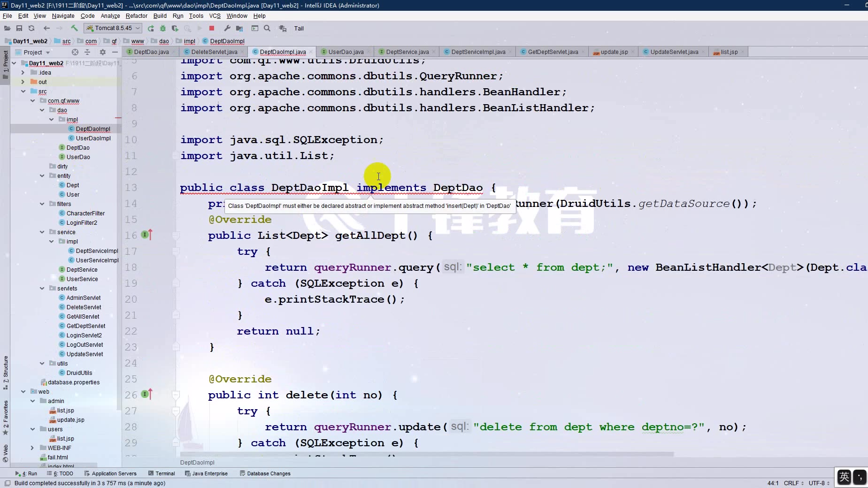Open the Database Changes tool window
868x488 pixels.
[265, 473]
